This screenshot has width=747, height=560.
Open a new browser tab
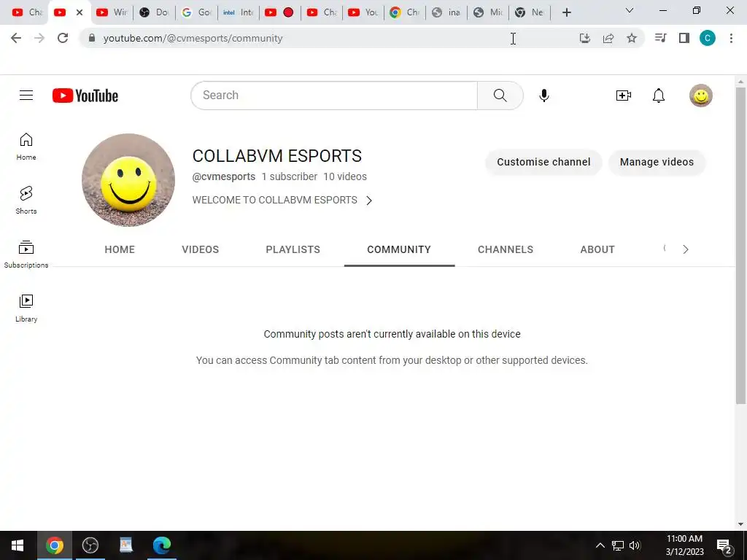point(566,12)
